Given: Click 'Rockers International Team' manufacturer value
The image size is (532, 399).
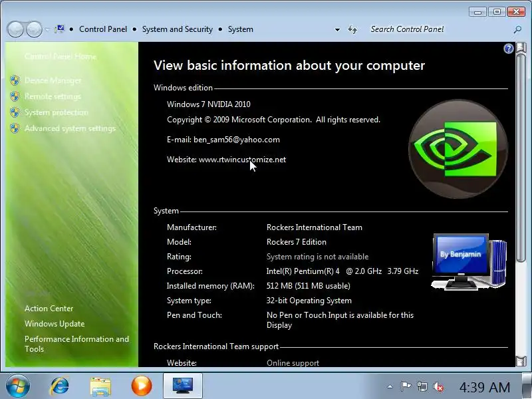Looking at the screenshot, I should point(315,227).
